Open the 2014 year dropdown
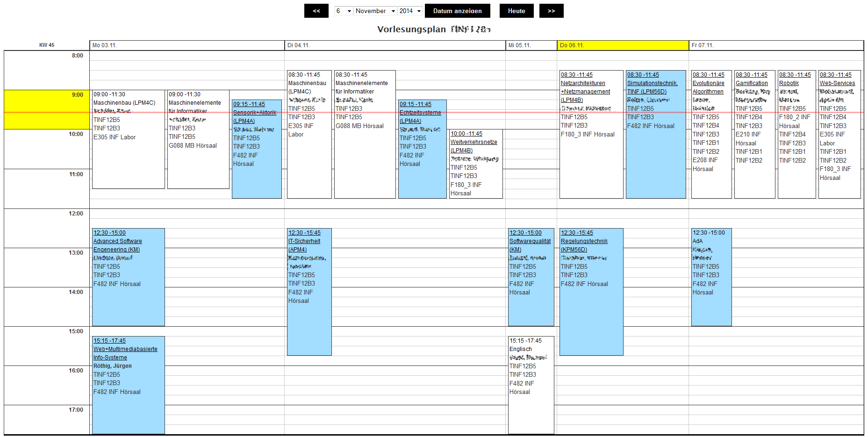 click(410, 11)
